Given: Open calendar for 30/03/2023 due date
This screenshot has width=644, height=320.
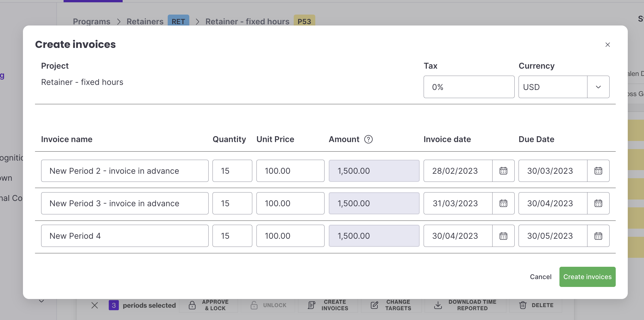Looking at the screenshot, I should (598, 171).
